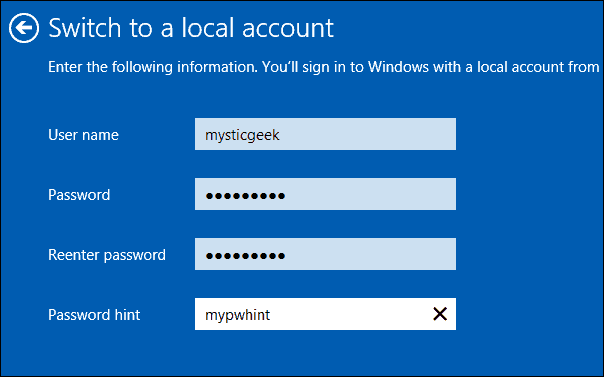The image size is (604, 377).
Task: Focus the User name input field
Action: (x=325, y=134)
